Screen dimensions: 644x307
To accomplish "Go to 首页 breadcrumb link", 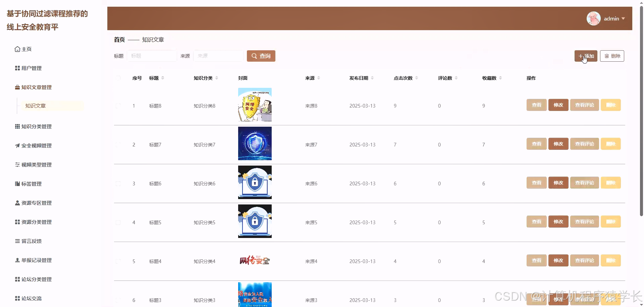I will [119, 40].
